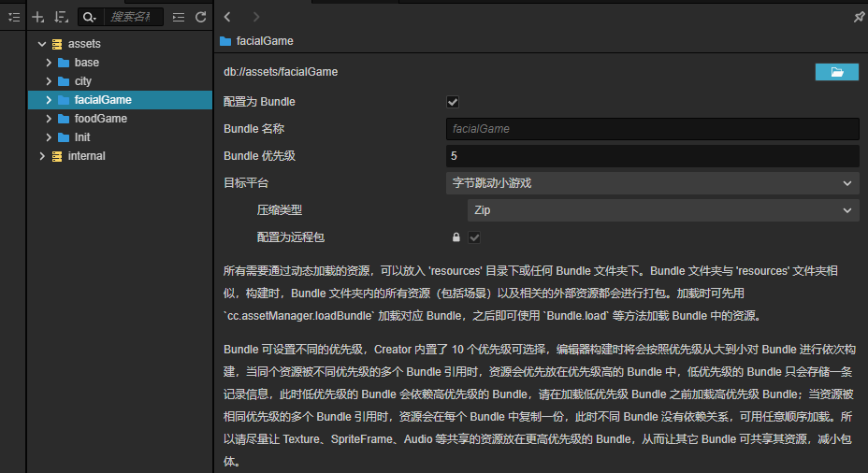
Task: Open the sort order icon
Action: click(61, 17)
